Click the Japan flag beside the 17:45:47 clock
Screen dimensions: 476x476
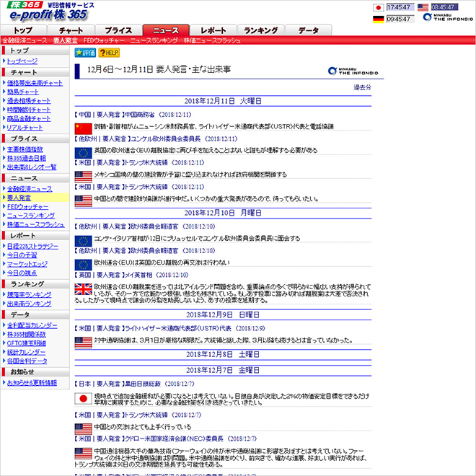[x=378, y=7]
